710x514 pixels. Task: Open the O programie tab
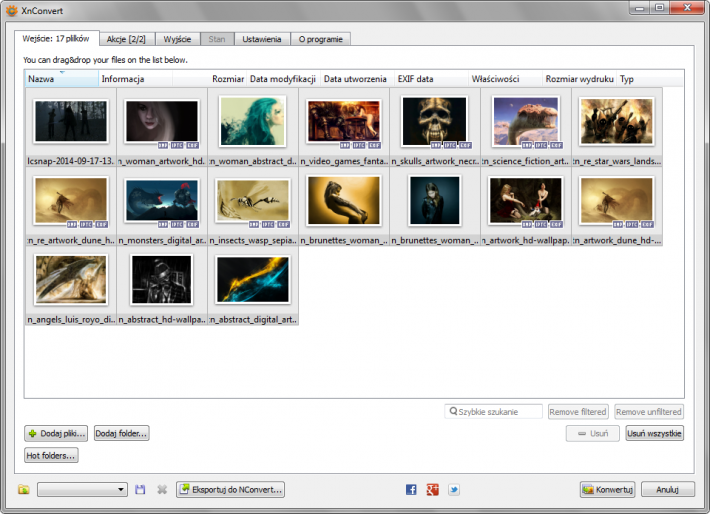coord(321,39)
